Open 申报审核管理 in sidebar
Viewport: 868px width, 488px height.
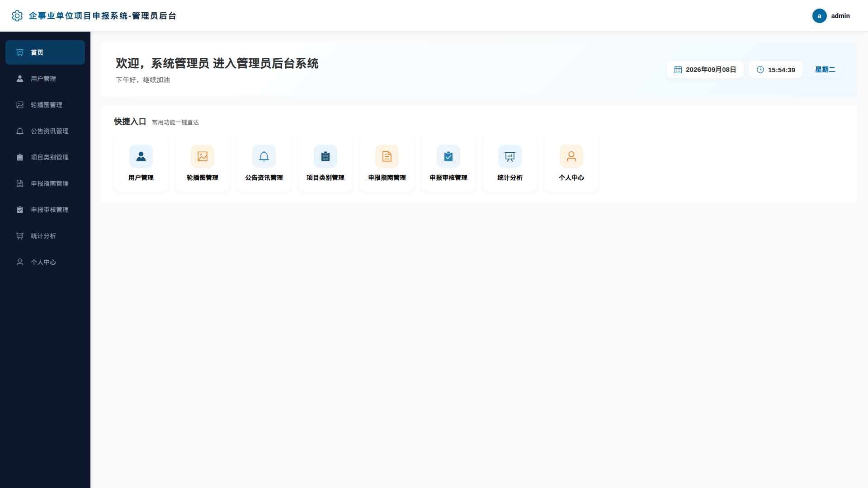point(45,210)
